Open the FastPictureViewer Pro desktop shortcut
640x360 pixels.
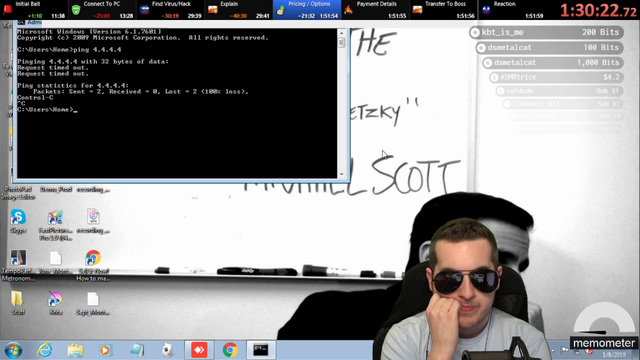[x=55, y=224]
